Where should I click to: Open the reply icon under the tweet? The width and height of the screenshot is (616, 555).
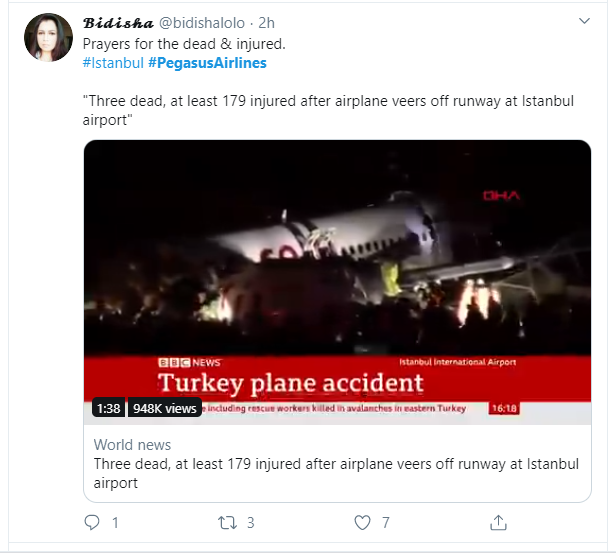(x=92, y=522)
